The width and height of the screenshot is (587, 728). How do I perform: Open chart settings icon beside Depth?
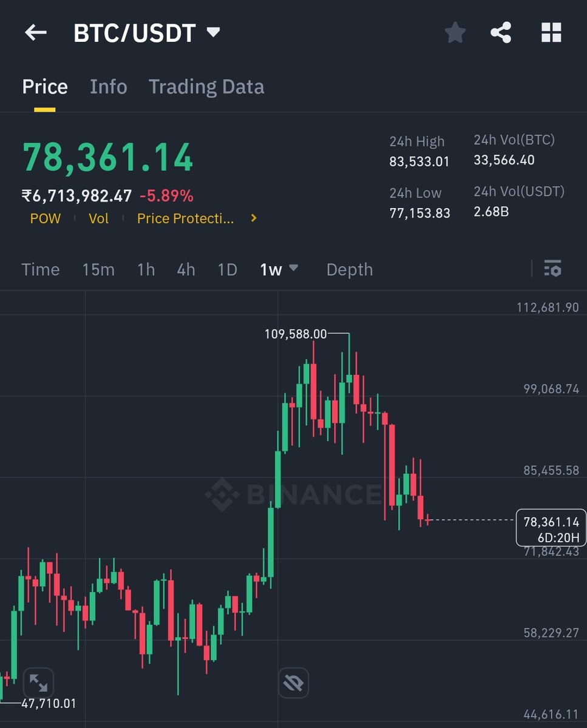[552, 268]
